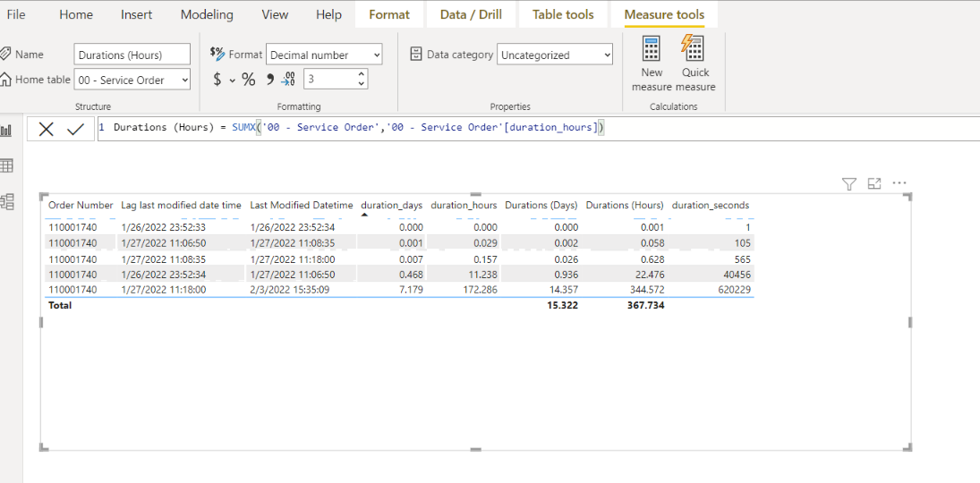Open More options ellipsis on visual
The height and width of the screenshot is (483, 980).
pos(899,183)
